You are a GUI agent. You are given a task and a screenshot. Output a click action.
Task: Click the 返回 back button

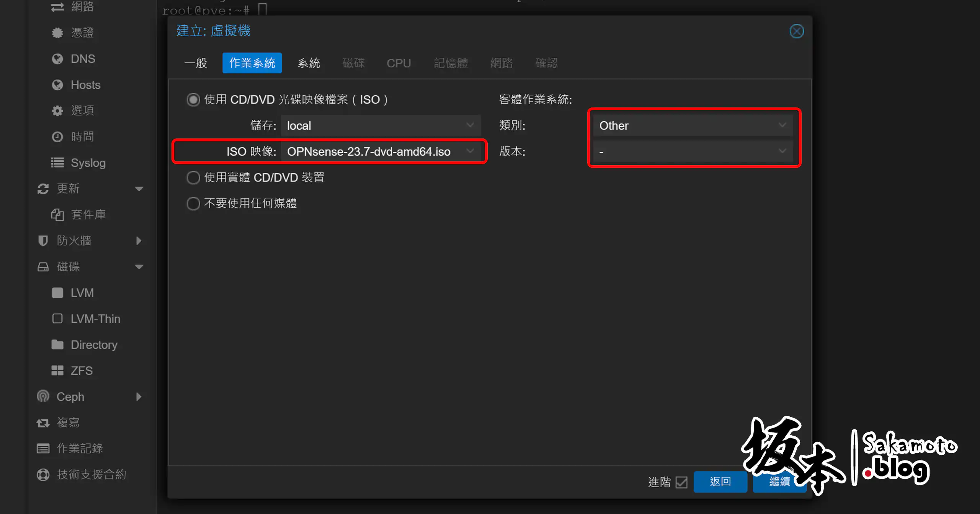[720, 481]
